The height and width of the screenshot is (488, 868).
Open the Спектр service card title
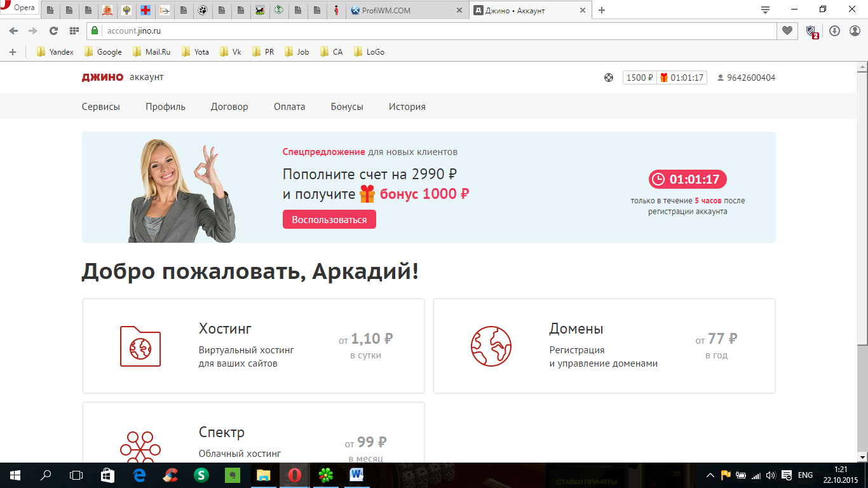(x=222, y=433)
